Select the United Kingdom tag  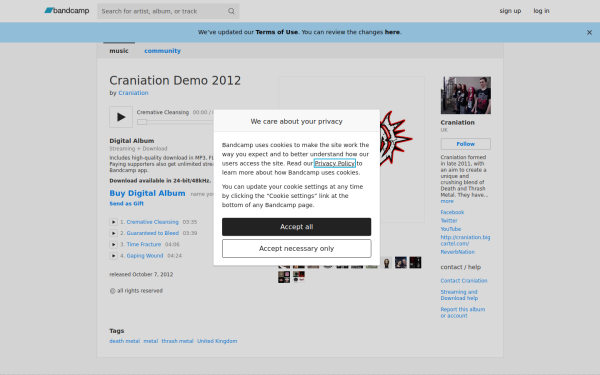point(217,341)
